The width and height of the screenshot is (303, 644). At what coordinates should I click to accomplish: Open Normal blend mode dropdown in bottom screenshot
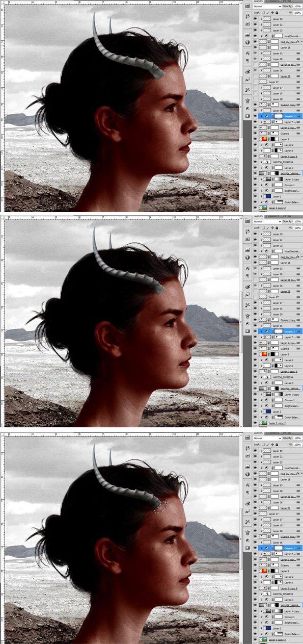pyautogui.click(x=267, y=438)
